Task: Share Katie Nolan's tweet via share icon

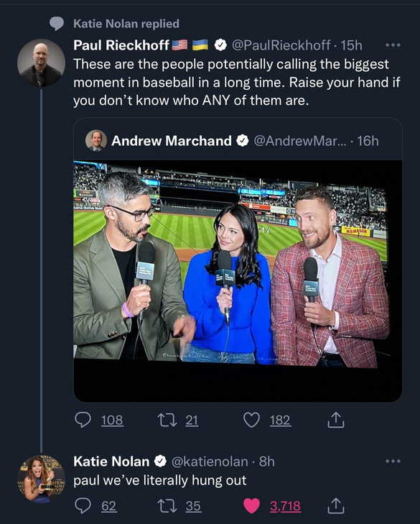Action: [335, 505]
